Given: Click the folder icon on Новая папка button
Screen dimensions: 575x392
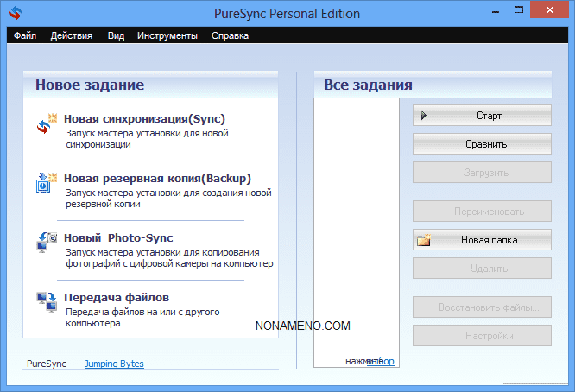Looking at the screenshot, I should point(424,240).
